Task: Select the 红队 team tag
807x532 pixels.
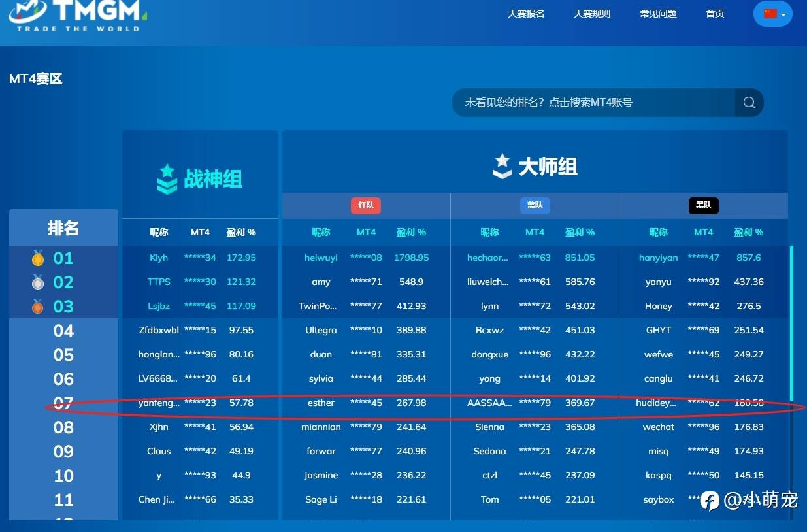Action: coord(366,205)
